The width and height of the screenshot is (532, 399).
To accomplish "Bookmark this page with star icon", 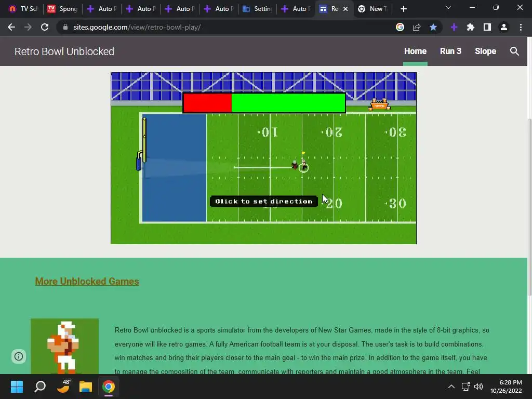I will 433,27.
